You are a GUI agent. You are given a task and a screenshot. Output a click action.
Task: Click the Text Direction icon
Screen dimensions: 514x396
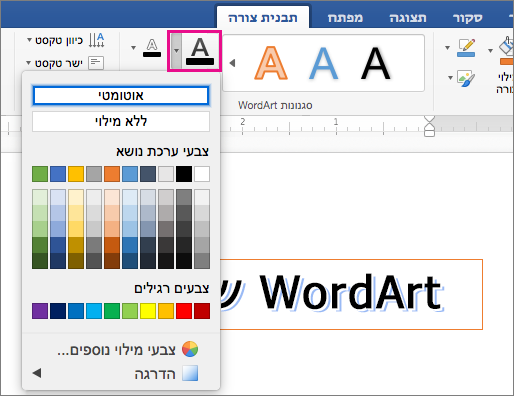tap(97, 40)
